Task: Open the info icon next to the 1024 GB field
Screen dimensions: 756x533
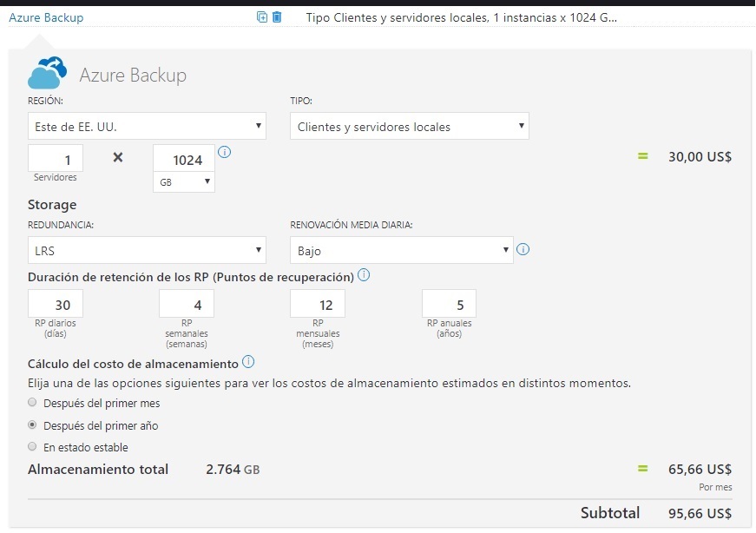Action: pos(224,152)
